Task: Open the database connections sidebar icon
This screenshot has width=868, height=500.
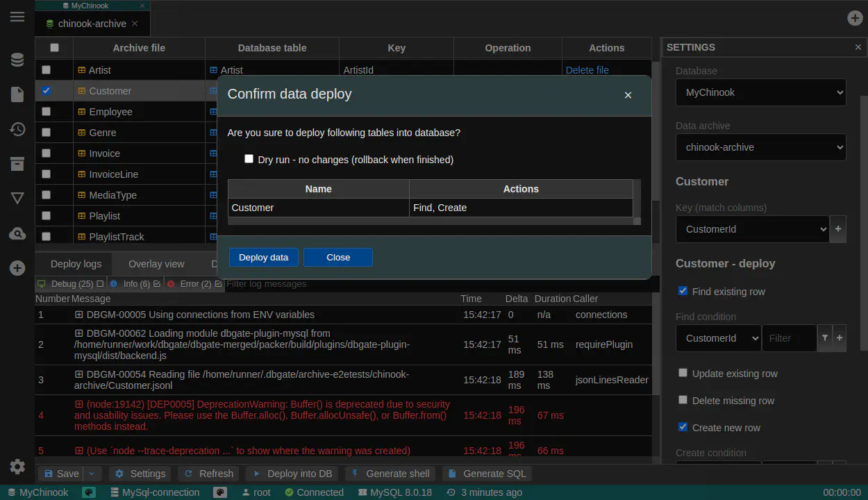Action: 17,60
